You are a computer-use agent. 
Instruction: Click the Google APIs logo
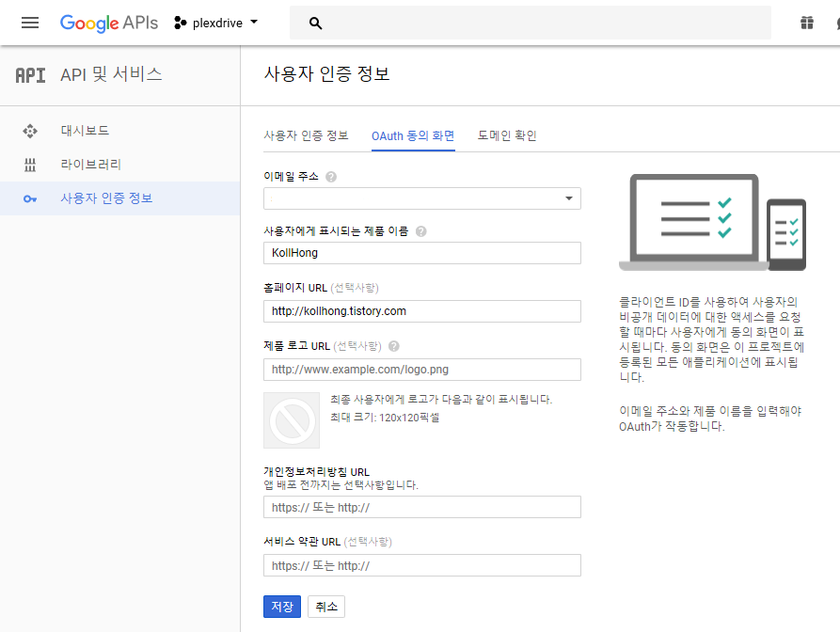click(x=110, y=23)
